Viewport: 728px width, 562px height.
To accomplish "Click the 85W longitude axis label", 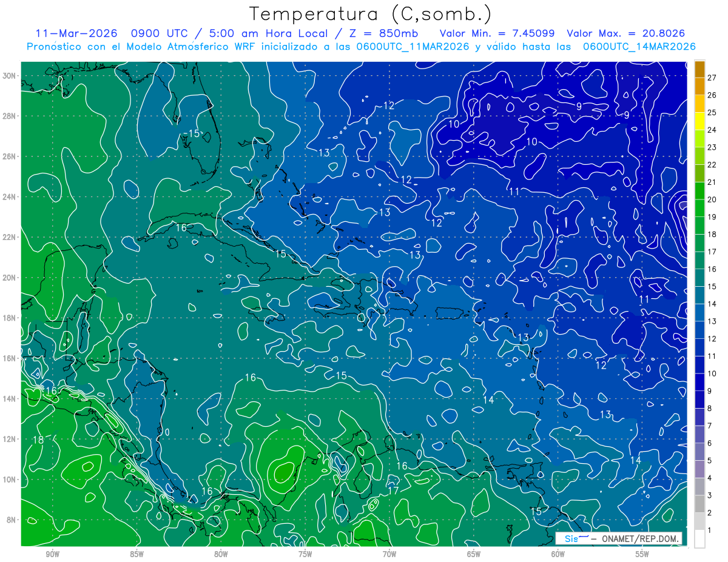I will 136,554.
